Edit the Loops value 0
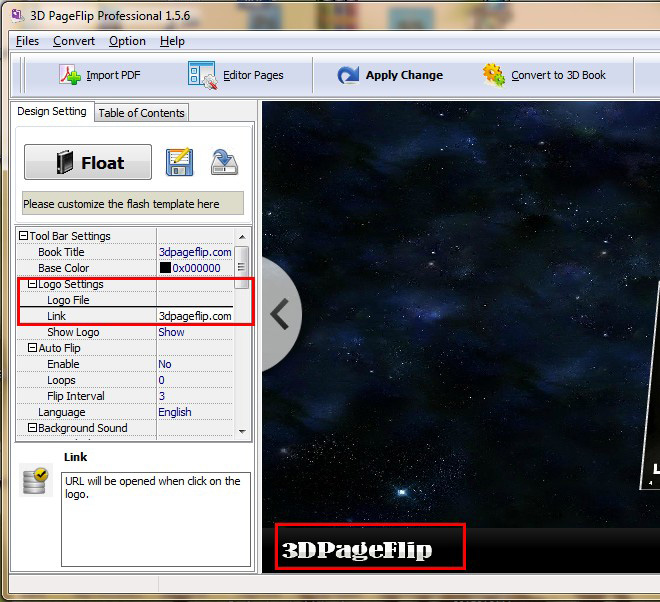Screen dimensions: 660x602 pyautogui.click(x=195, y=380)
